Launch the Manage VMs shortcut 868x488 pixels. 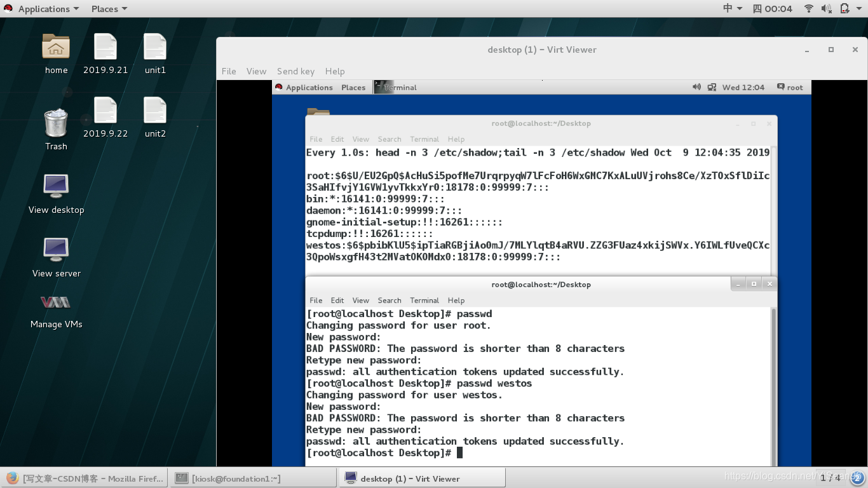56,302
